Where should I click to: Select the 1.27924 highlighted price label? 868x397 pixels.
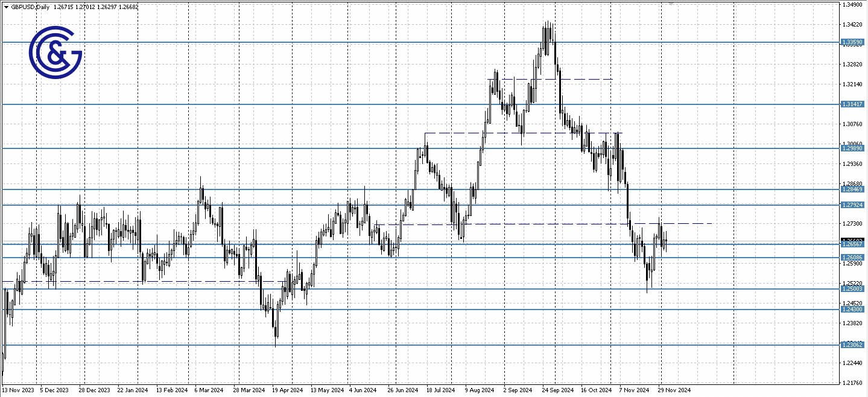852,205
